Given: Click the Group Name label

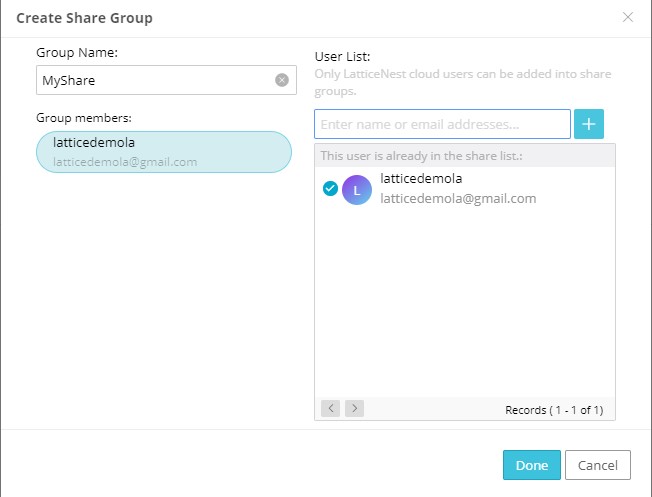Looking at the screenshot, I should click(77, 52).
